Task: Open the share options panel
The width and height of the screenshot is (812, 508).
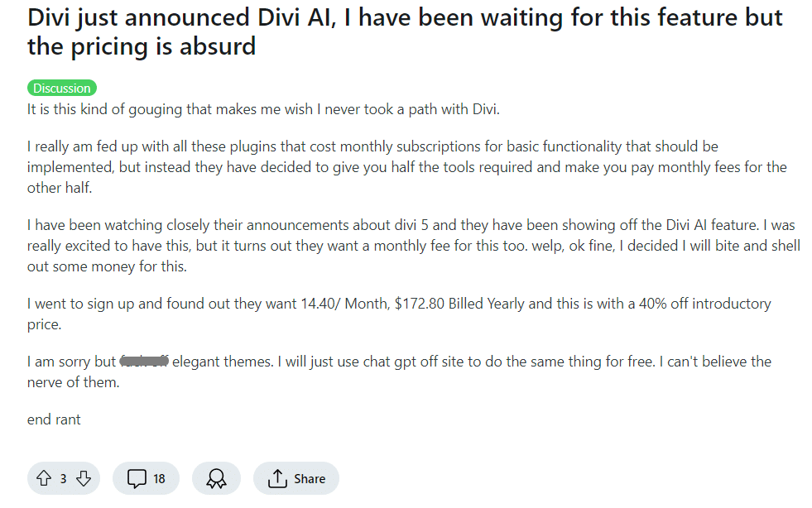Action: [295, 478]
